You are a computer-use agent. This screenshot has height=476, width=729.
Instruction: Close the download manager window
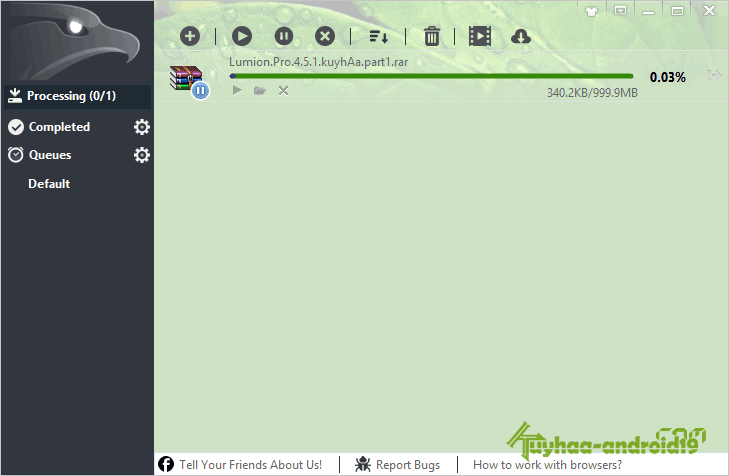point(709,11)
